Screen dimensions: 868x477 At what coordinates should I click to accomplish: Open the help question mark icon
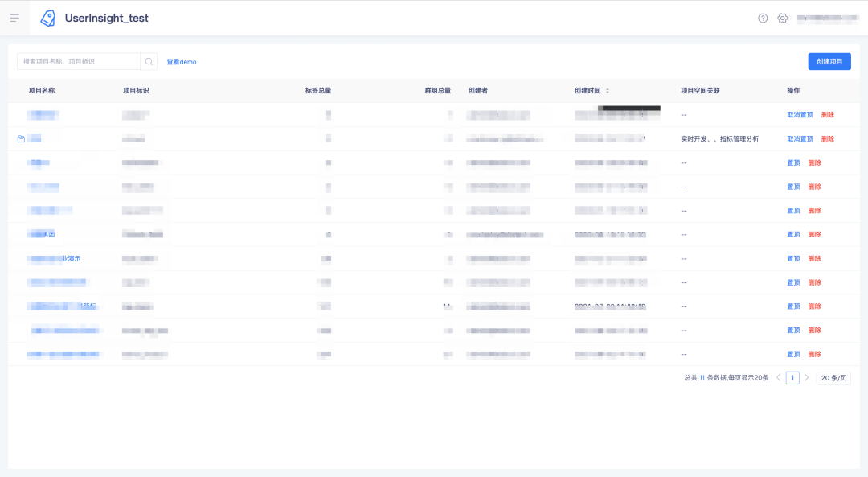(763, 19)
